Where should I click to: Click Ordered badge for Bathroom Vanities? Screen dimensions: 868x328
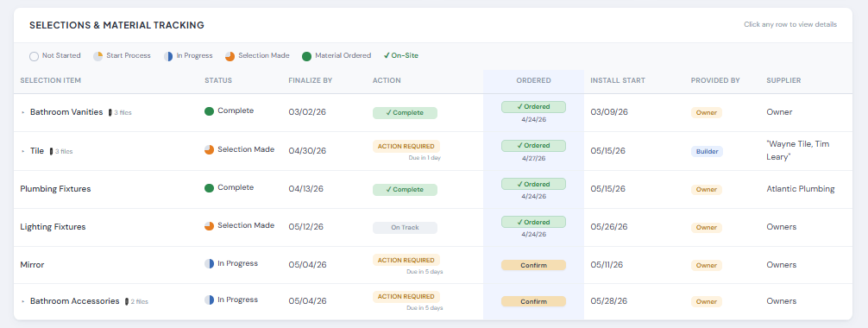(x=533, y=107)
